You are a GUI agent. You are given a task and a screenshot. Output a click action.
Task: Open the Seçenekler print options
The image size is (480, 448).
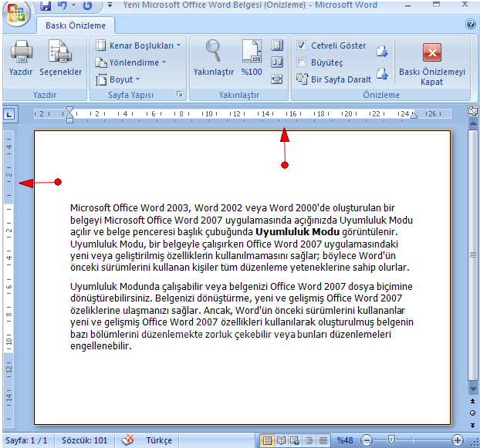pos(60,59)
